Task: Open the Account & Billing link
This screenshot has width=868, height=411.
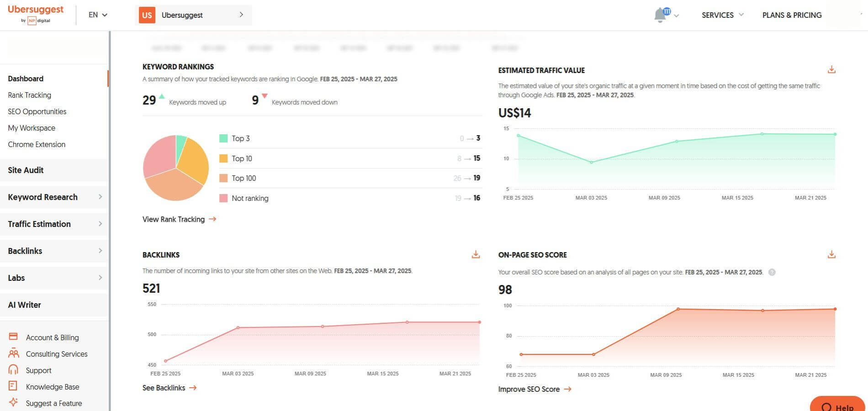Action: (x=52, y=337)
